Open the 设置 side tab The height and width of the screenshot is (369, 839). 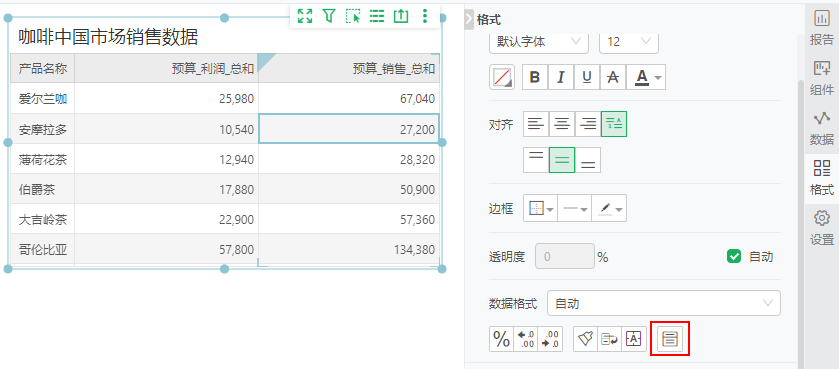[x=821, y=228]
